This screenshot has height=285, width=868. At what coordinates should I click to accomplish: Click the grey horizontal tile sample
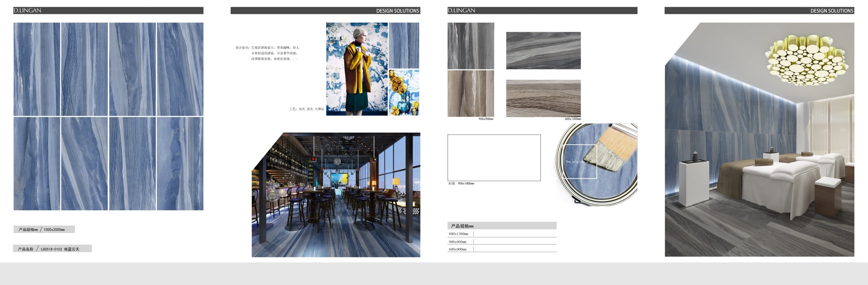click(x=543, y=50)
